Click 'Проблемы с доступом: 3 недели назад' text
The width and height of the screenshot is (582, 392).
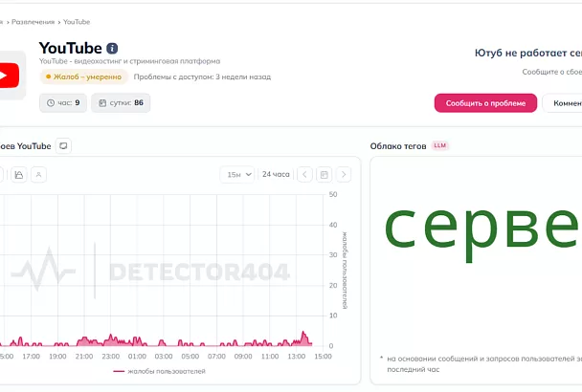point(202,76)
